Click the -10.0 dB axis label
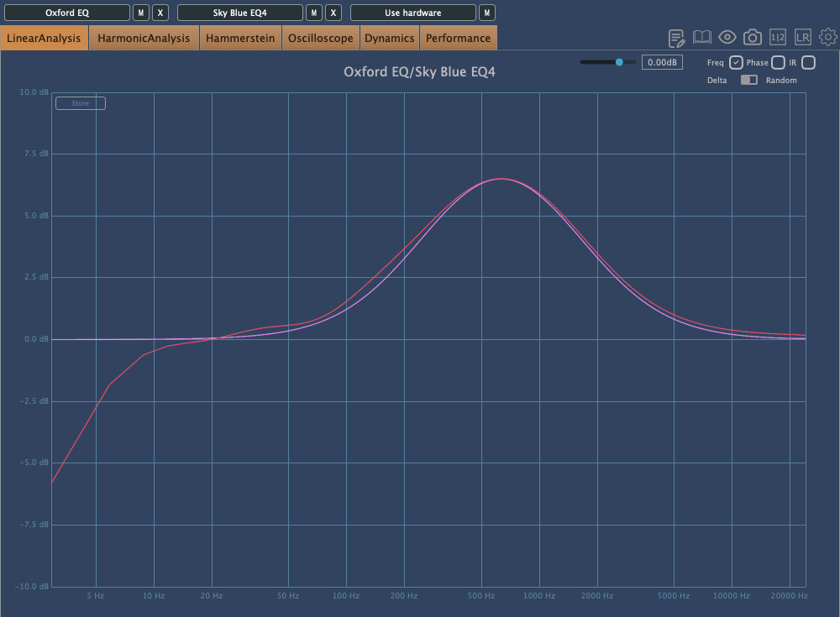 (x=32, y=587)
